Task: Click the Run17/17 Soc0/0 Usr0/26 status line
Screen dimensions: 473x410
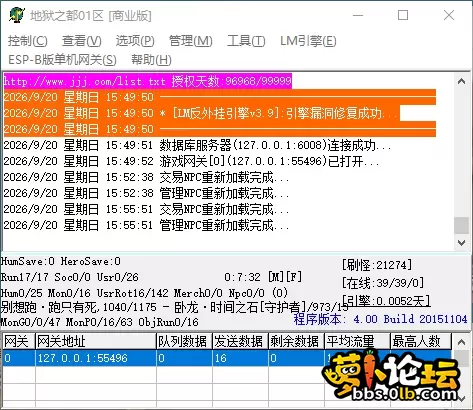Action: [x=70, y=277]
